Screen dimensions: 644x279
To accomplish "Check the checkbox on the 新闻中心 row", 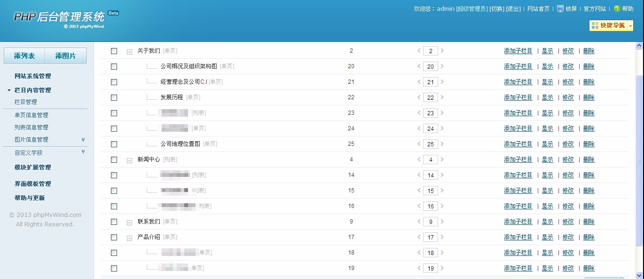I will tap(114, 159).
